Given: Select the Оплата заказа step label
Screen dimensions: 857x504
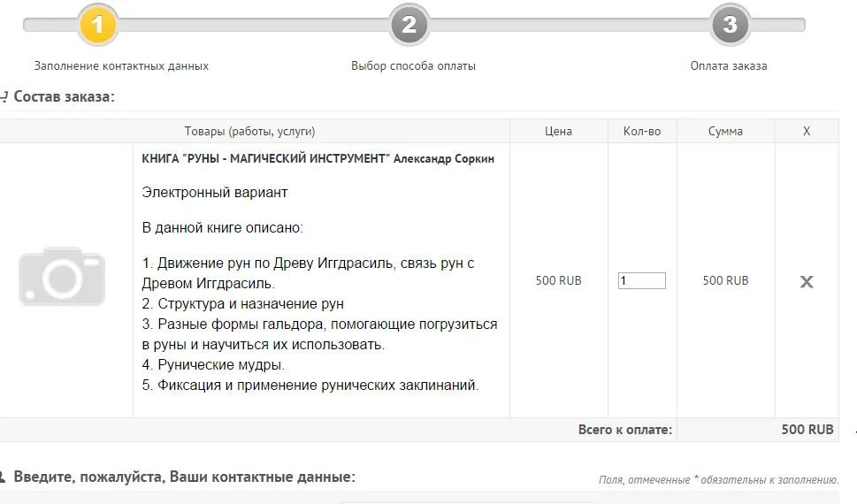Looking at the screenshot, I should [x=729, y=66].
